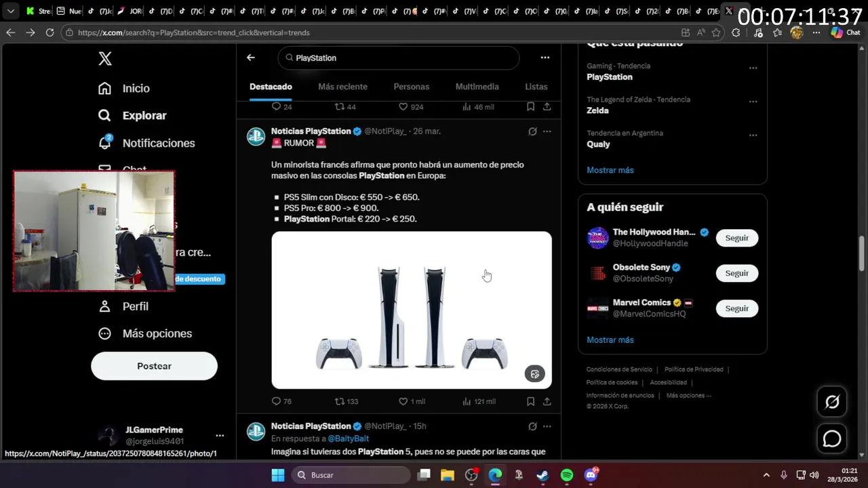Open @BaltyBalt mention link
The image size is (868, 488).
[x=348, y=439]
